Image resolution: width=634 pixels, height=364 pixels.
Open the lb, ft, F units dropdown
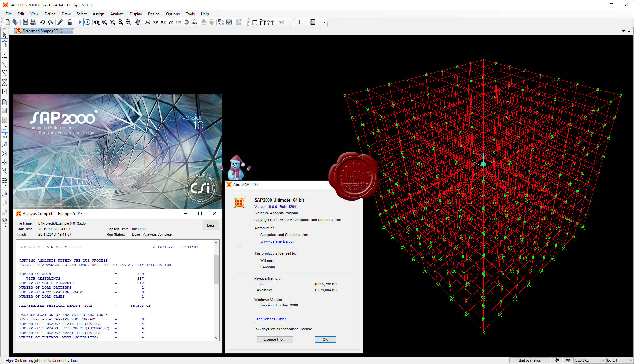pyautogui.click(x=619, y=360)
